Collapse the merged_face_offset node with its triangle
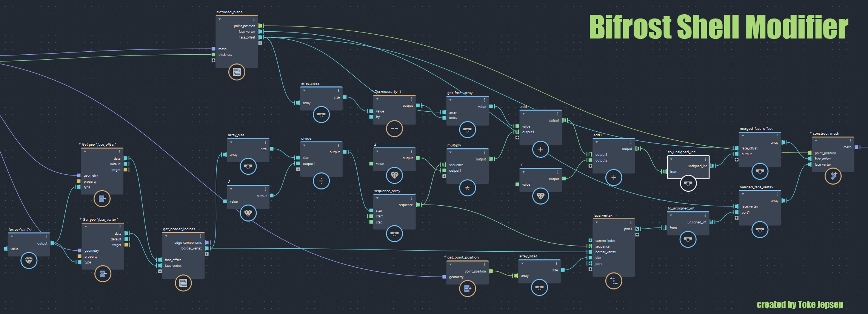 click(743, 136)
